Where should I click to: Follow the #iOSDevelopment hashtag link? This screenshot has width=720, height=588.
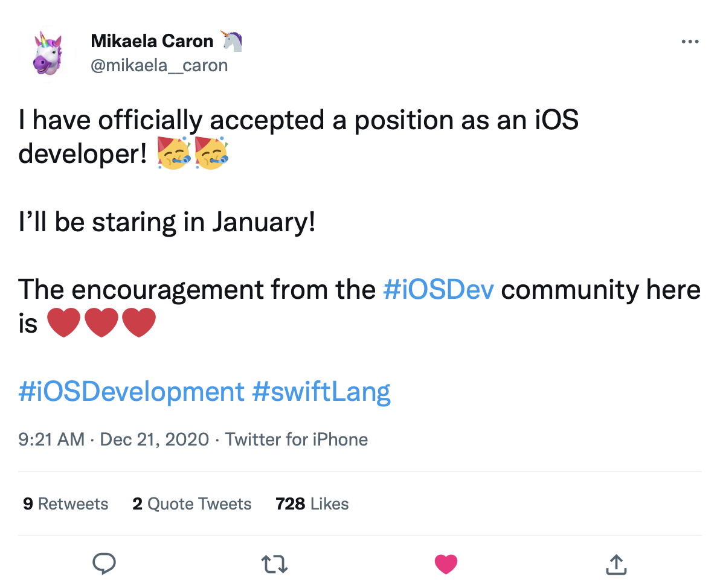coord(131,391)
